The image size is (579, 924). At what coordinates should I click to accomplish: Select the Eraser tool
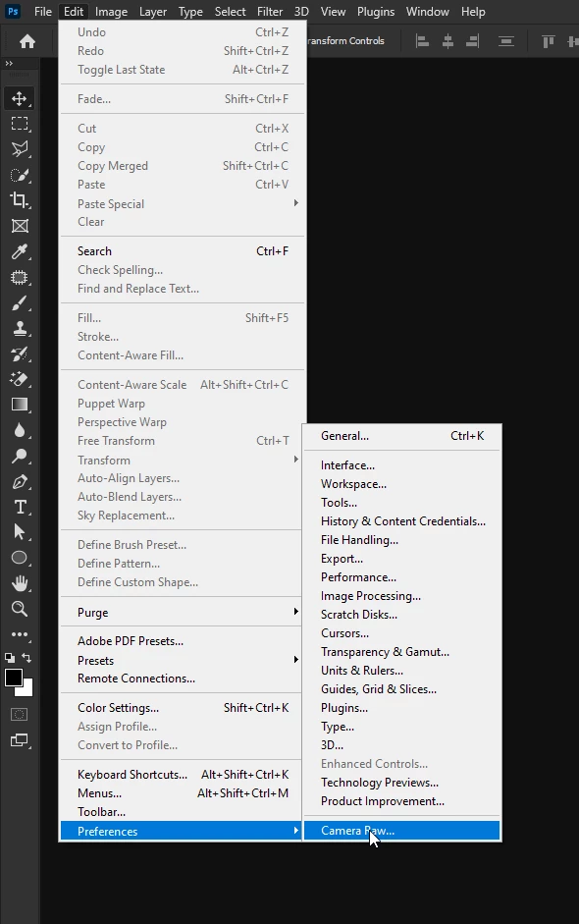[x=20, y=379]
